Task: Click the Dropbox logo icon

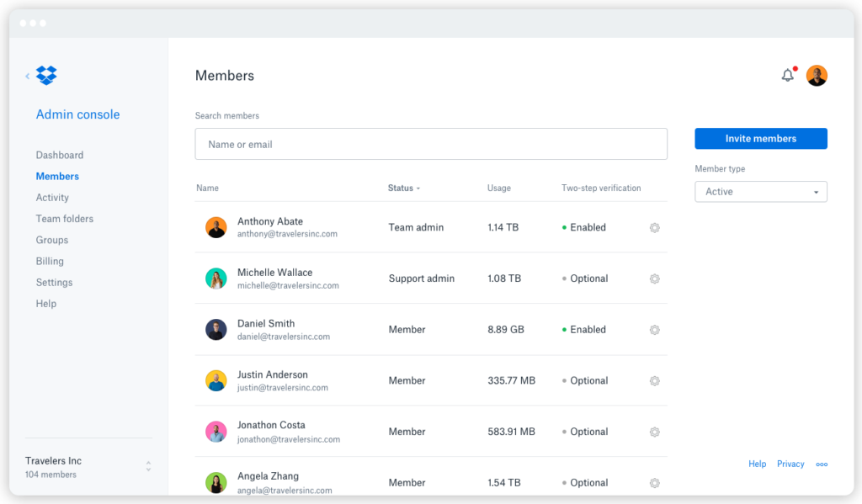Action: pyautogui.click(x=46, y=75)
